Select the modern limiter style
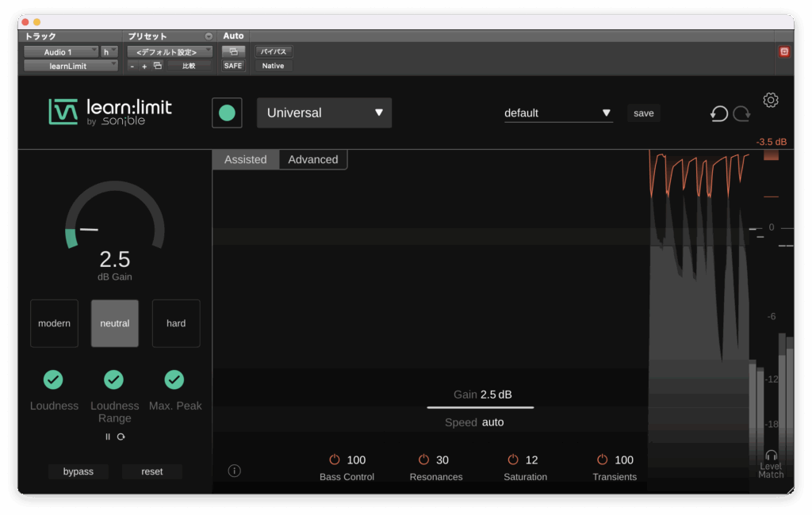This screenshot has height=515, width=812. click(55, 323)
